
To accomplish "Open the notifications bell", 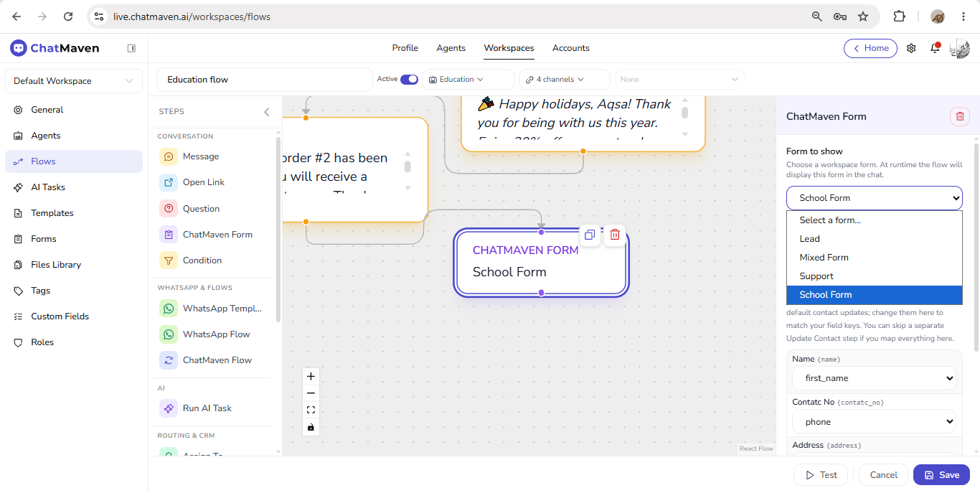I will pyautogui.click(x=935, y=48).
